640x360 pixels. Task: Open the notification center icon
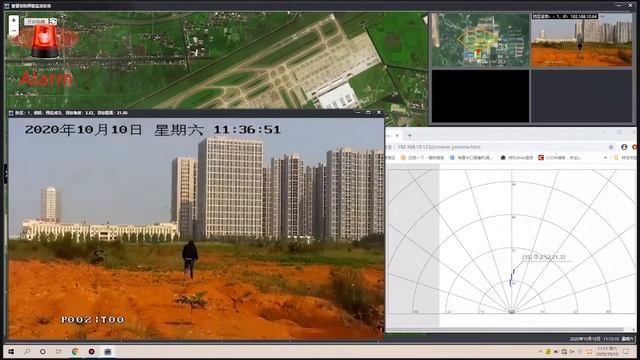[626, 351]
